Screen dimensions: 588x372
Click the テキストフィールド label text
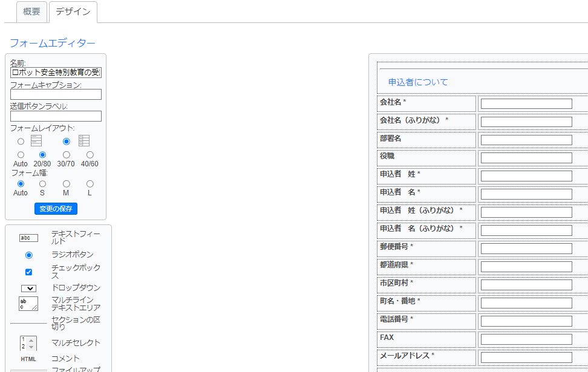(x=76, y=238)
